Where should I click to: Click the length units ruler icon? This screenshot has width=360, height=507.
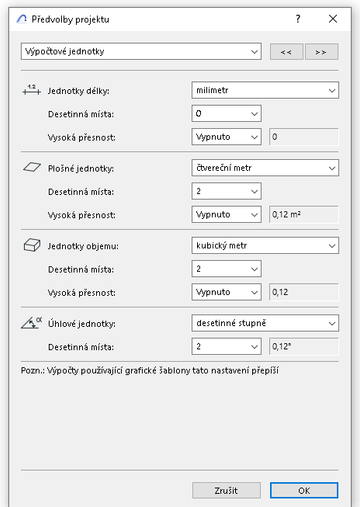pos(32,90)
